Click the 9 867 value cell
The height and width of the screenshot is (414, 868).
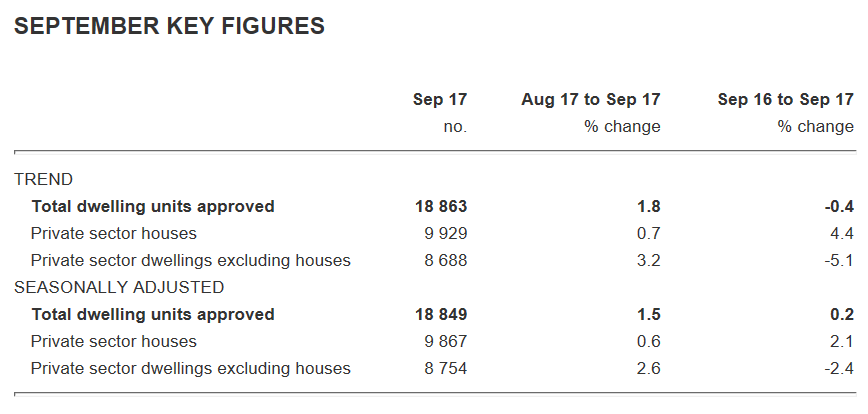[x=446, y=341]
